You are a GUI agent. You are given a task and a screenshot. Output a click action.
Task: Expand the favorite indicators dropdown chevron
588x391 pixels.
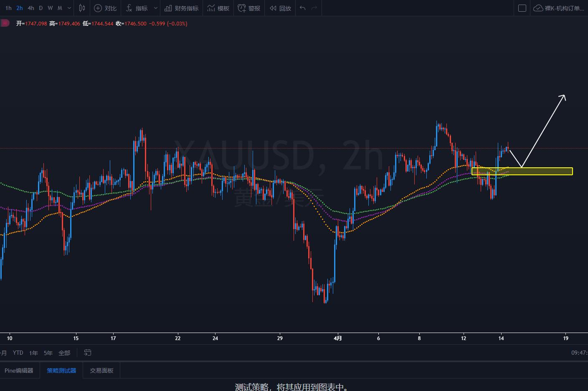tap(156, 8)
